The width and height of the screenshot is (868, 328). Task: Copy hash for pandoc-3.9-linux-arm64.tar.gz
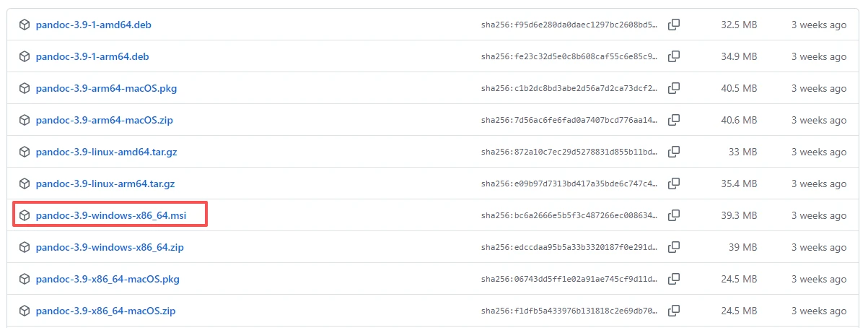(674, 184)
